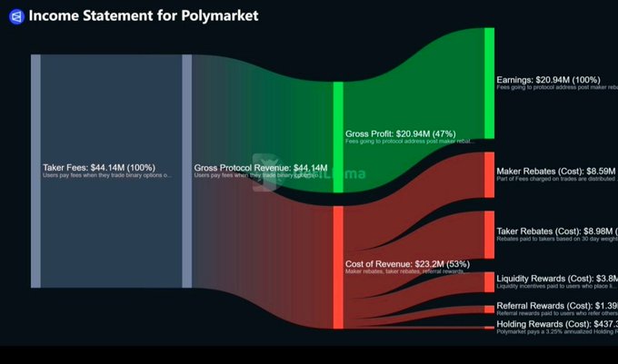Select the 'Taker Fees: $44.14M (100%)' label

point(99,168)
